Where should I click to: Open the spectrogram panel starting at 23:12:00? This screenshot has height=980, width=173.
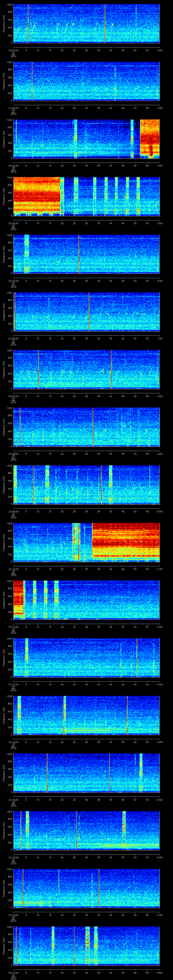(86, 657)
